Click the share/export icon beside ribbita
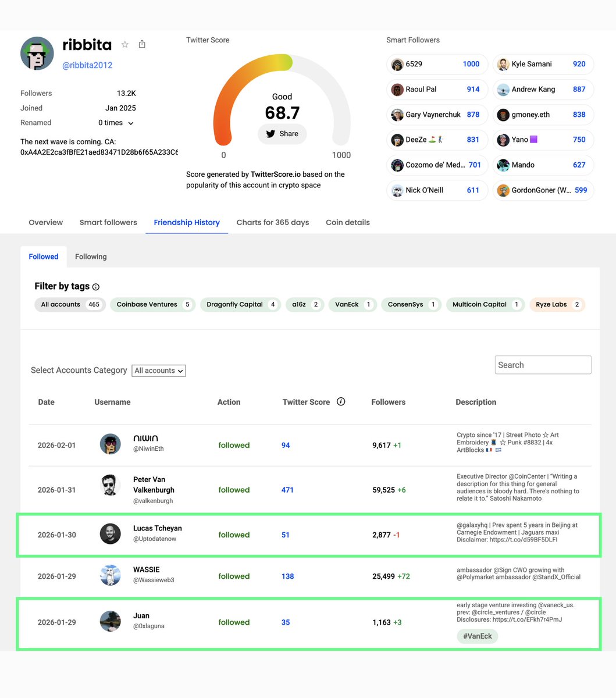The image size is (616, 698). click(142, 44)
